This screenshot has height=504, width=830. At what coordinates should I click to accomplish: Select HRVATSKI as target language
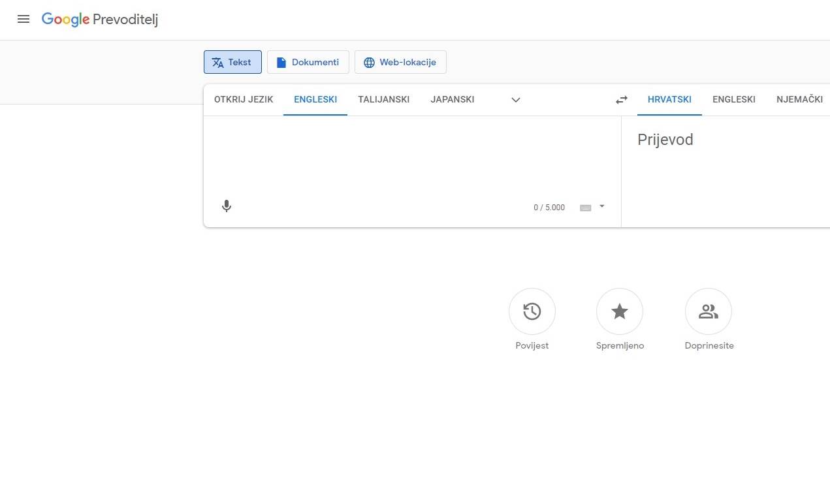coord(669,100)
